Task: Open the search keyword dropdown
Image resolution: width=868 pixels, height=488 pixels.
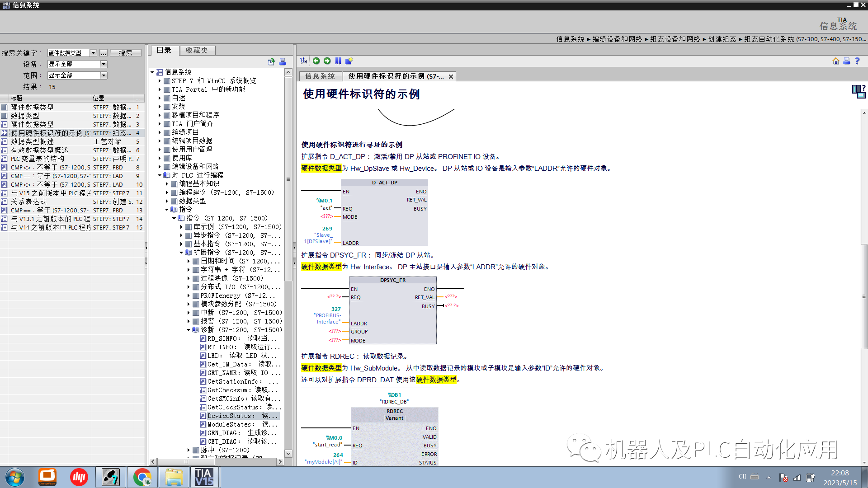Action: [x=93, y=53]
